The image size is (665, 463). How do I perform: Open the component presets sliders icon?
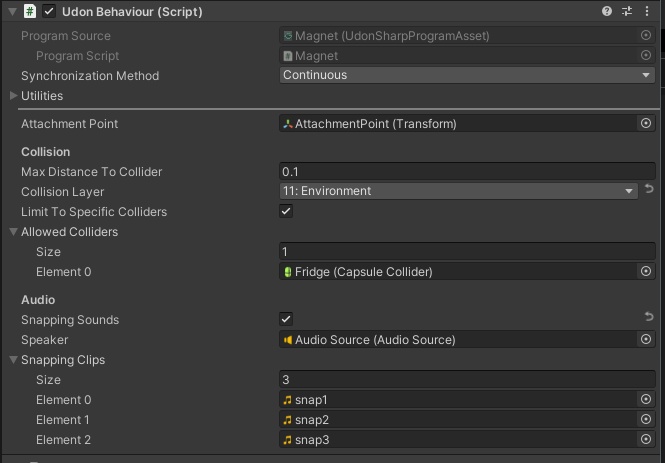[627, 11]
